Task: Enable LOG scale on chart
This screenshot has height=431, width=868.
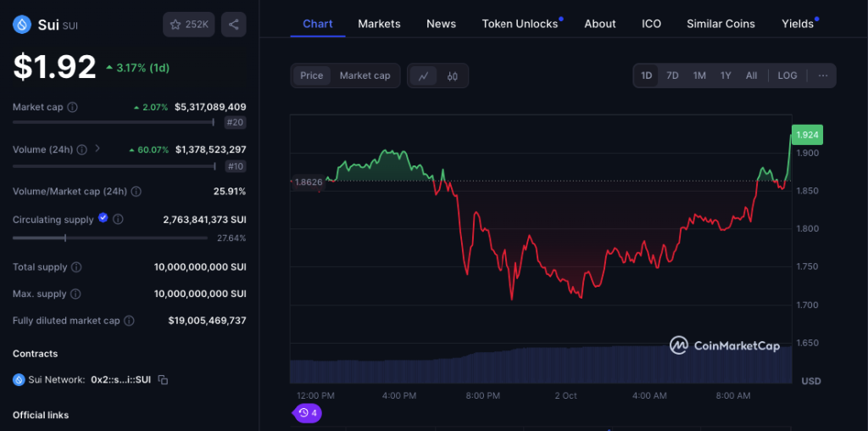Action: pos(787,76)
